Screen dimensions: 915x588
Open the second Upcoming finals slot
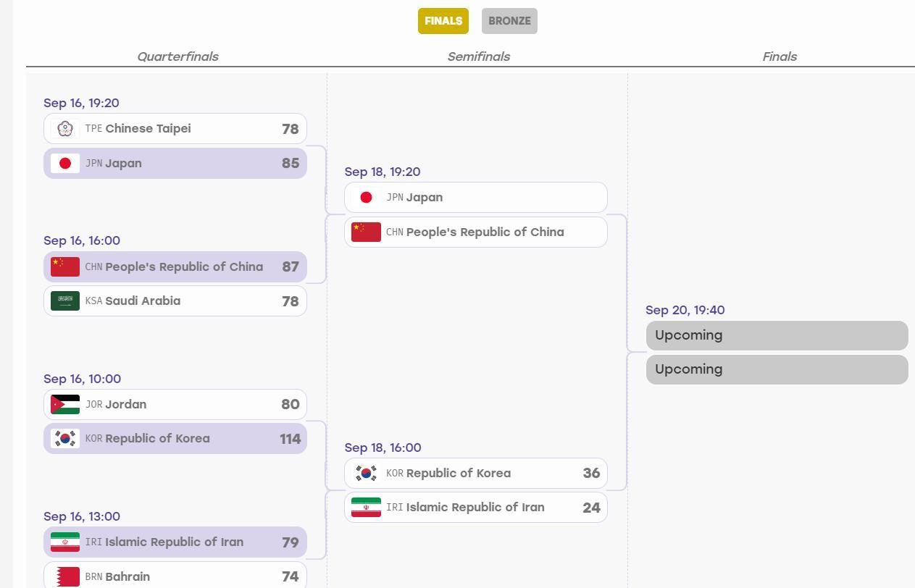(x=777, y=369)
